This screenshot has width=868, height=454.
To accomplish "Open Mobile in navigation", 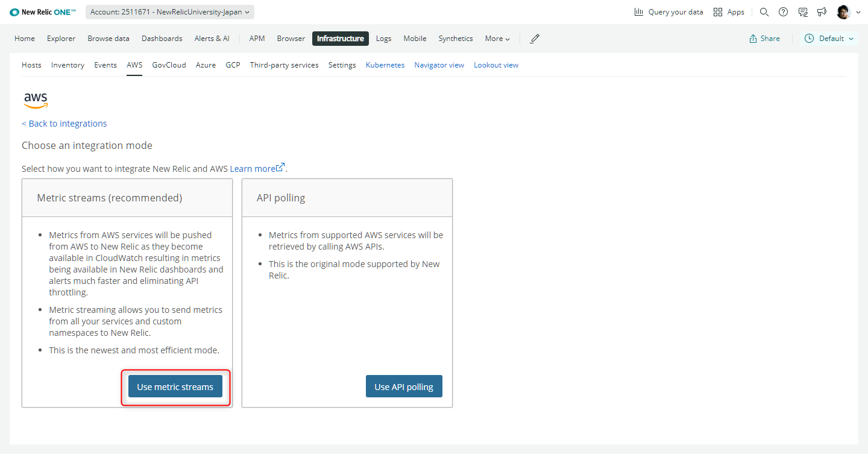I will [415, 39].
